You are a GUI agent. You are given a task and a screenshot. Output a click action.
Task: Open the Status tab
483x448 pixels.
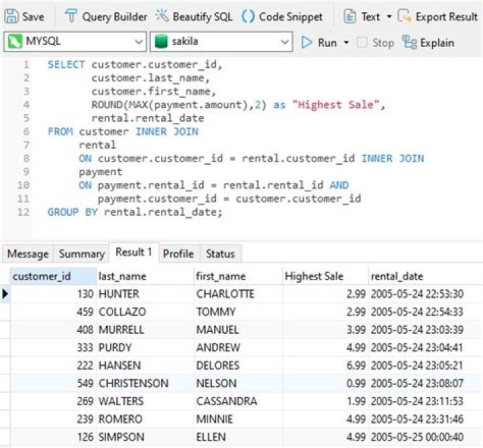(x=220, y=254)
